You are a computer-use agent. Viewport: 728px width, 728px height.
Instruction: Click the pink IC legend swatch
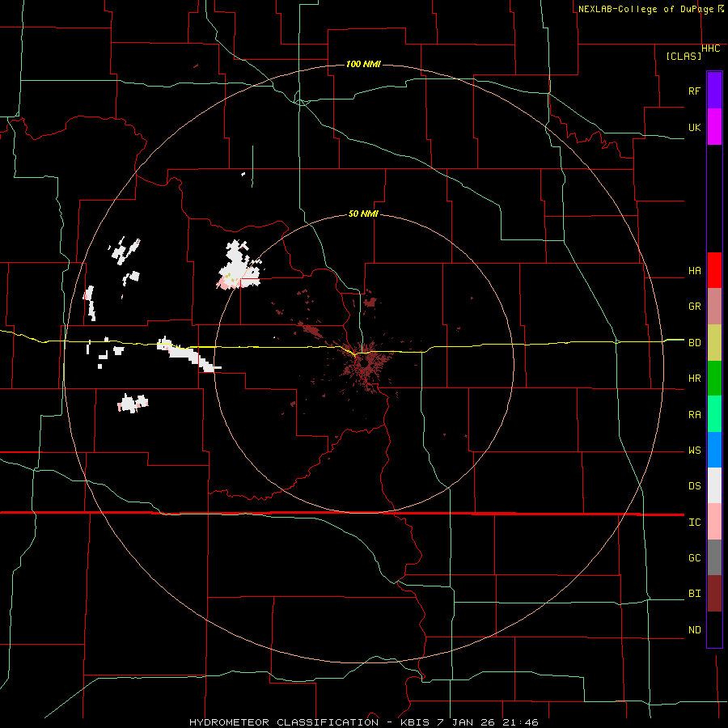714,522
